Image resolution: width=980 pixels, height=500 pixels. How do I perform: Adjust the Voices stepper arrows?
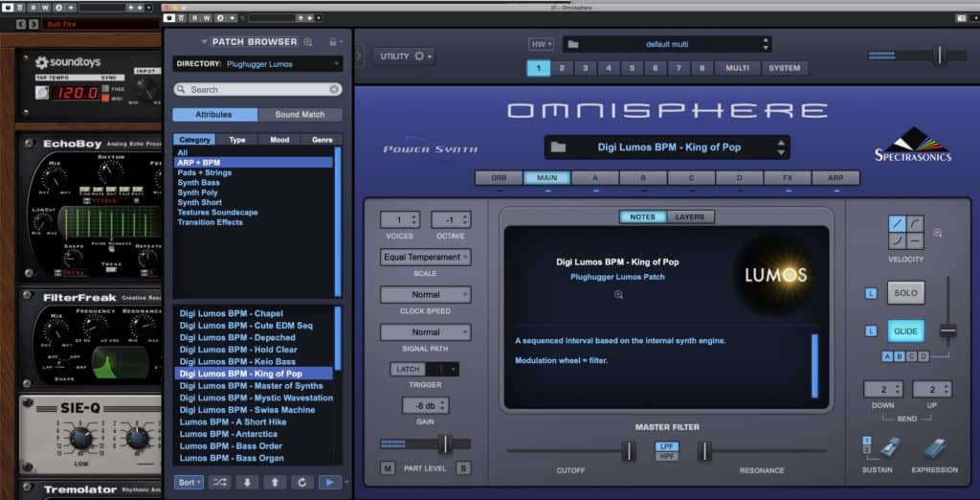pos(415,220)
